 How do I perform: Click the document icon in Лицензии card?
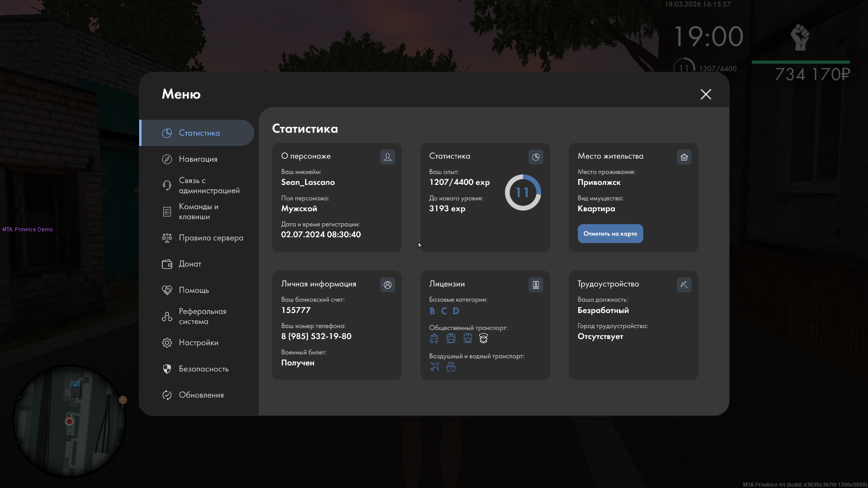536,285
